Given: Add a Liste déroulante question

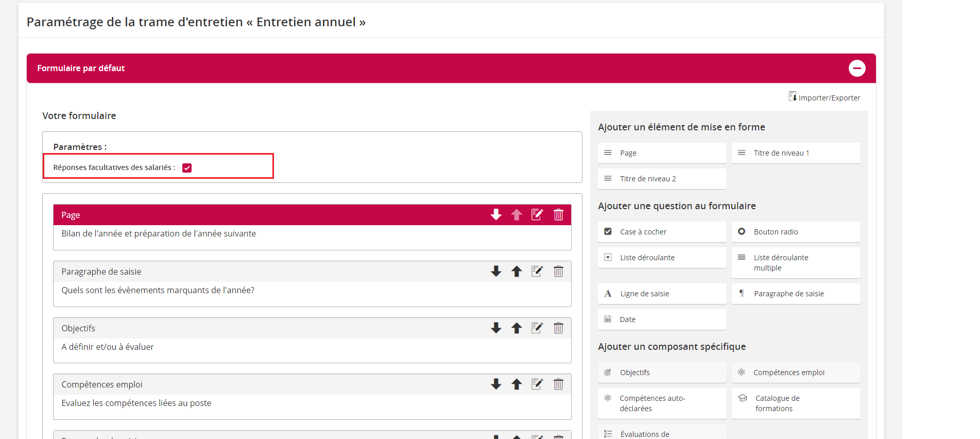Looking at the screenshot, I should pos(662,258).
